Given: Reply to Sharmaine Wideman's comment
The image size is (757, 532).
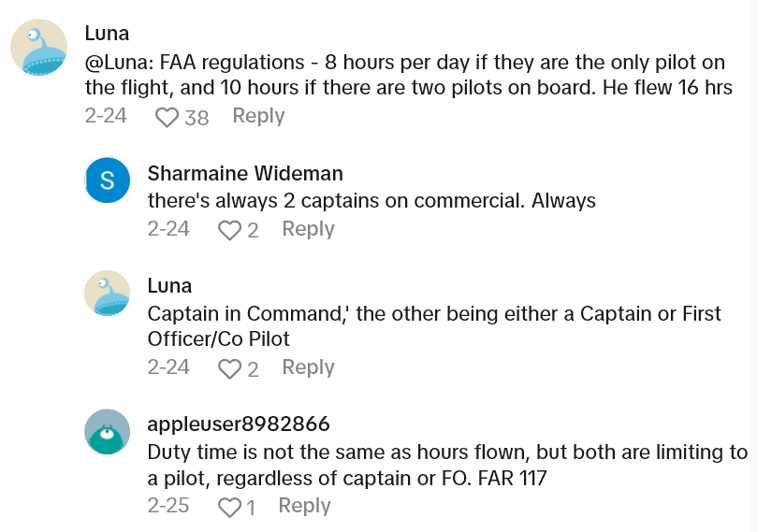Looking at the screenshot, I should pyautogui.click(x=308, y=229).
